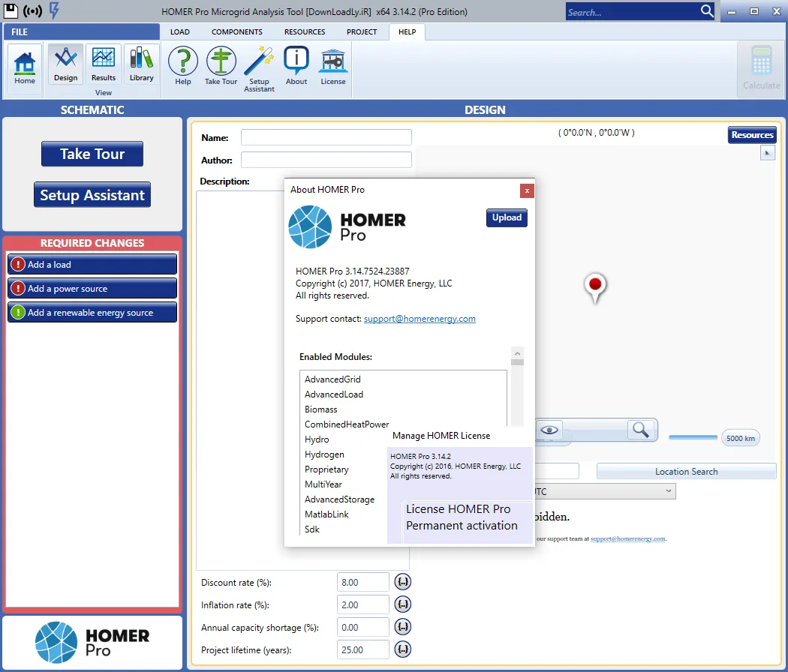This screenshot has width=788, height=672.
Task: Click sensitivity button next to Discount rate
Action: tap(402, 582)
